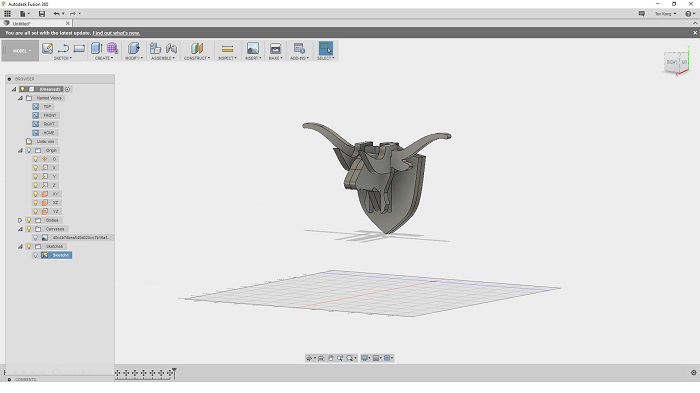
Task: Toggle visibility bulb of Canvases folder
Action: [x=29, y=229]
